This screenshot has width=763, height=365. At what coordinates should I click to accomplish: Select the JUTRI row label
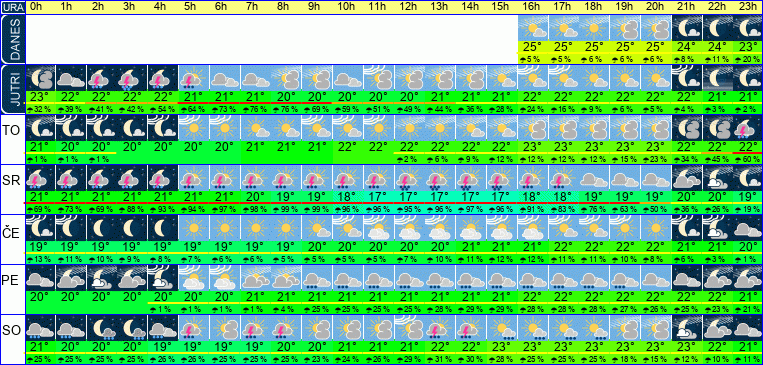(x=12, y=90)
